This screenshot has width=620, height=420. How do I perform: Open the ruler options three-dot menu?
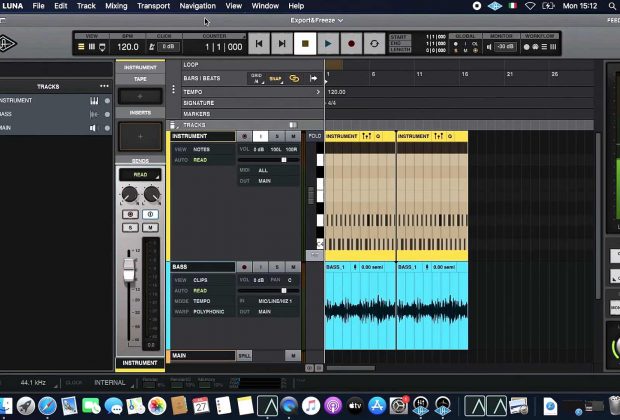pyautogui.click(x=173, y=89)
